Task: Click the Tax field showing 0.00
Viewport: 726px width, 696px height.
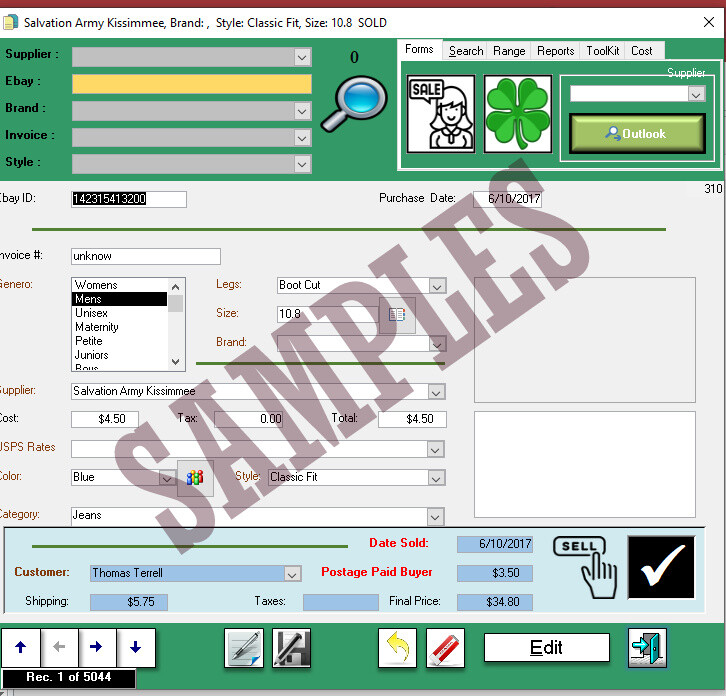Action: coord(248,419)
